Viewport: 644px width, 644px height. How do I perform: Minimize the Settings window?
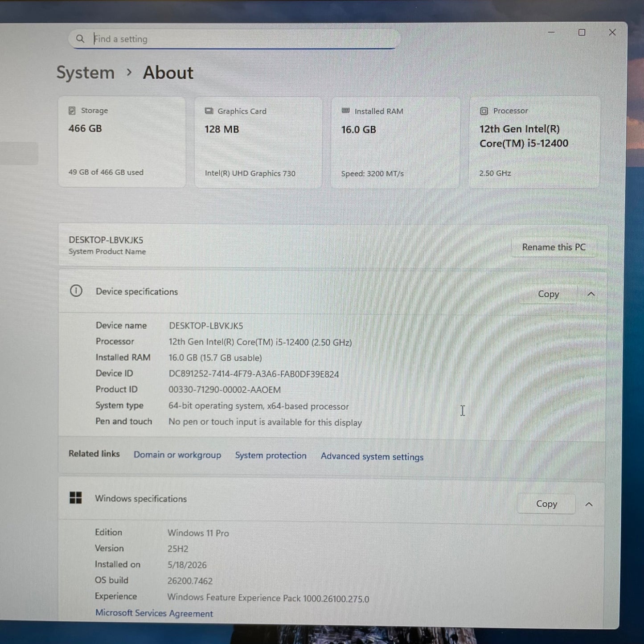tap(551, 32)
